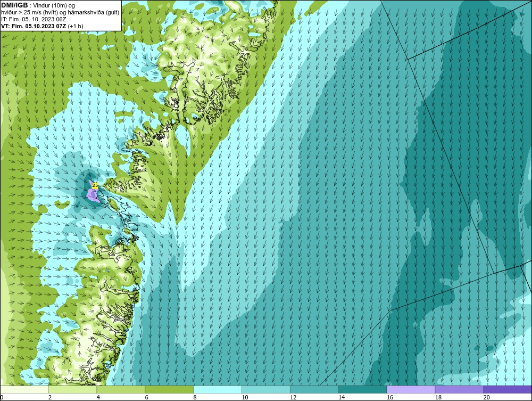Select the 8–10 m/s pale cyan swatch
The image size is (532, 401).
tap(218, 389)
